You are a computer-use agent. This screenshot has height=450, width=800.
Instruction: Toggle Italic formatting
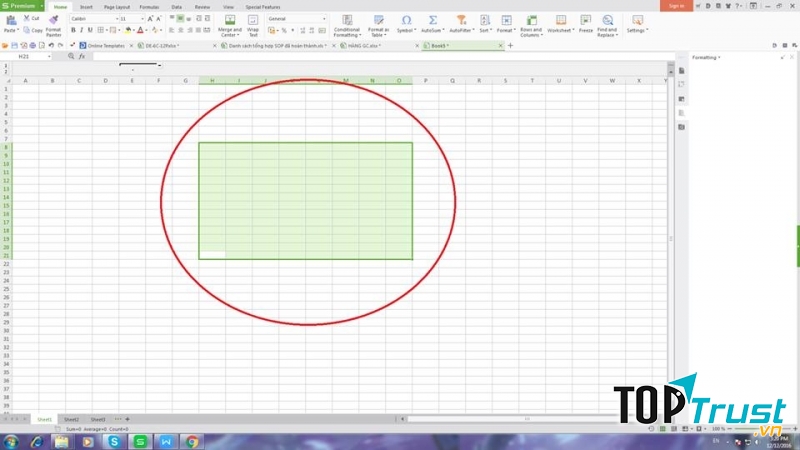coord(82,31)
